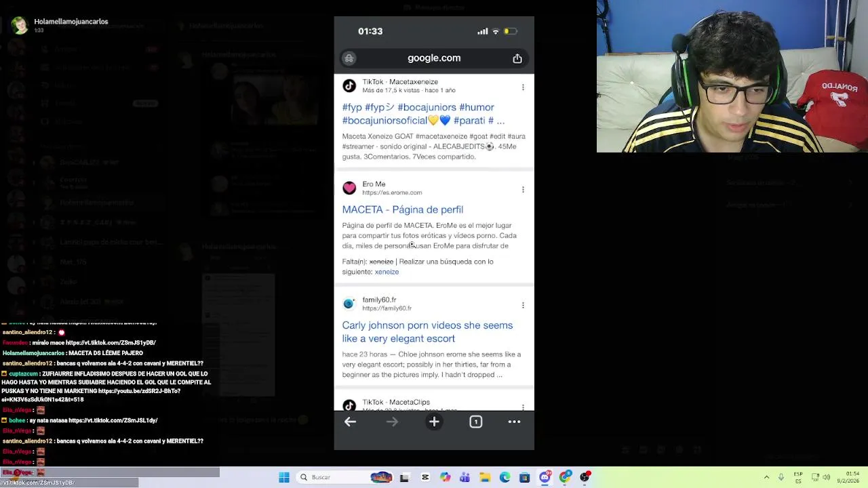Click the 'TikTok · MacetaClips' source label

[x=396, y=402]
